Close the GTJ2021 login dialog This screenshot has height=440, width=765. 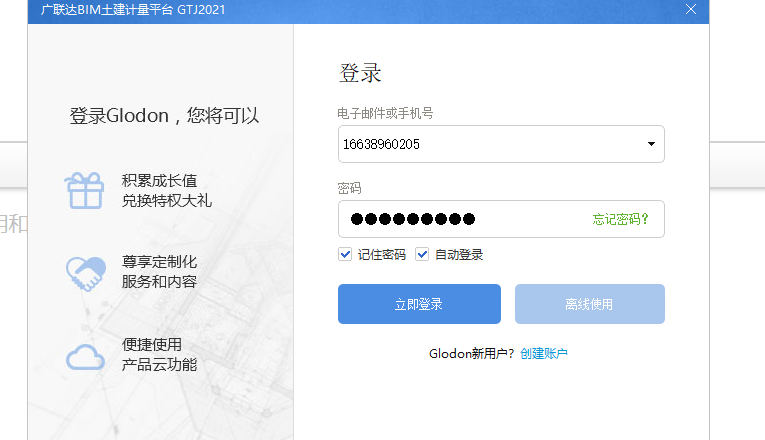tap(690, 9)
